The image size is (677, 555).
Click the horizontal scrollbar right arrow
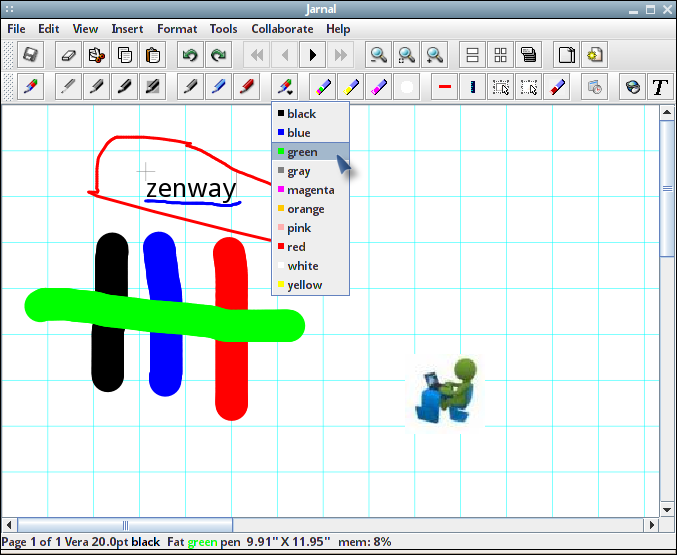(652, 525)
